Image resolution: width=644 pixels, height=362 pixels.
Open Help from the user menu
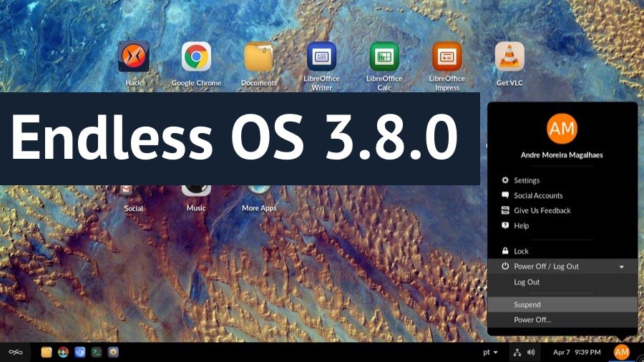click(562, 226)
